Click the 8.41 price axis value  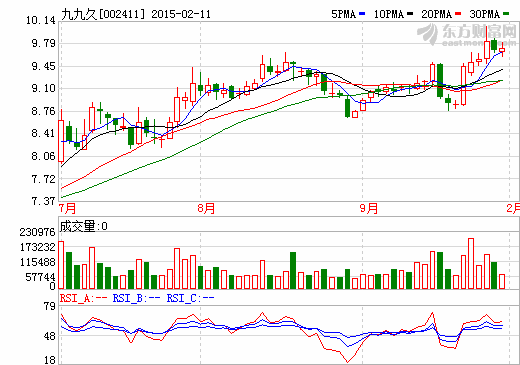43,134
